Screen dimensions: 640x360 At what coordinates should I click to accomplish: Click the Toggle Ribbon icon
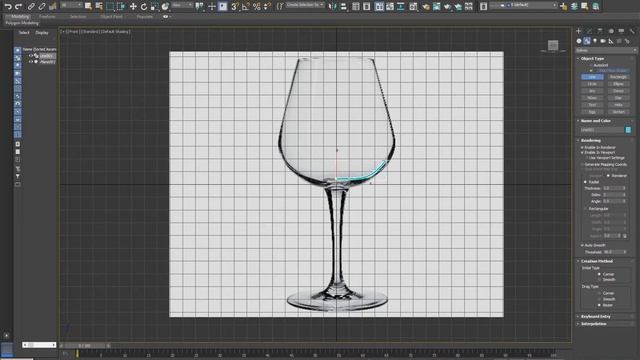tap(379, 7)
